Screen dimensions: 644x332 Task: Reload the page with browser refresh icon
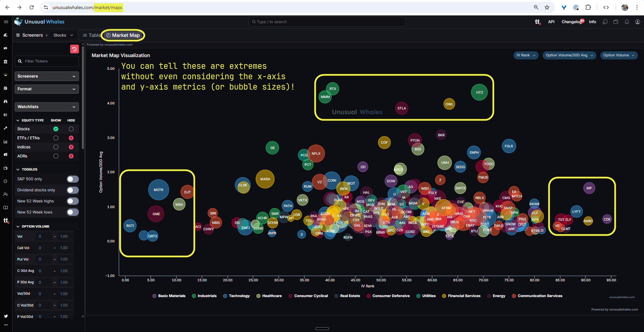pos(32,7)
